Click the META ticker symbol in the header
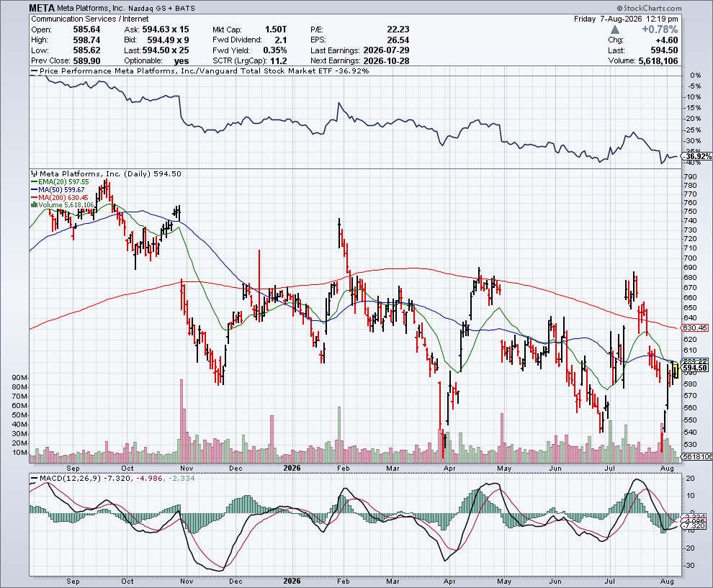Image resolution: width=713 pixels, height=588 pixels. 42,8
